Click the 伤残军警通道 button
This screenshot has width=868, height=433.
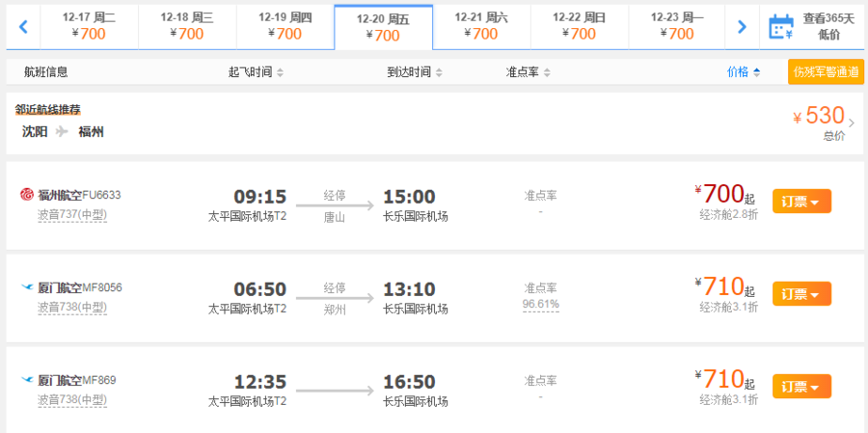click(x=827, y=71)
